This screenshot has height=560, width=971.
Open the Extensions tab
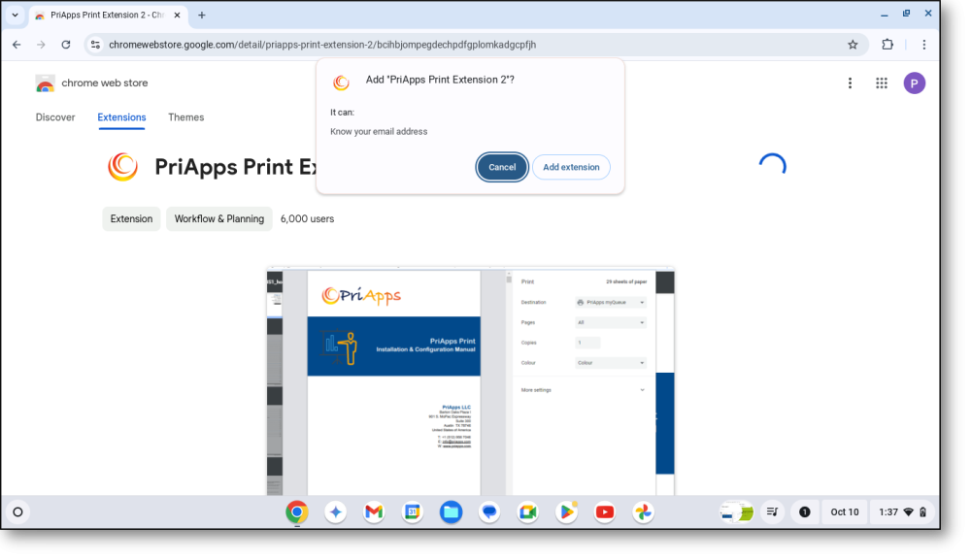[121, 117]
